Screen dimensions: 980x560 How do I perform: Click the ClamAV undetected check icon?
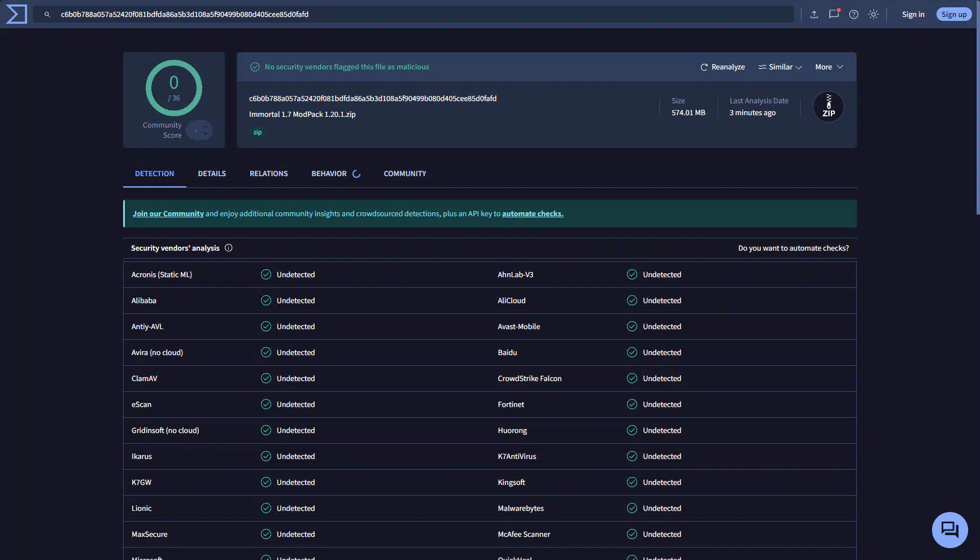[x=266, y=378]
